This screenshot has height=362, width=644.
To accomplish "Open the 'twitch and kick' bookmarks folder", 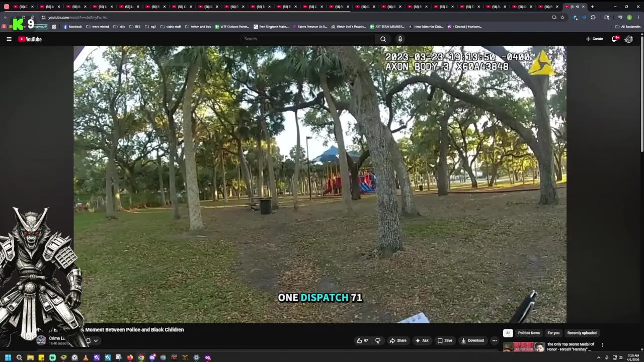I will [198, 27].
